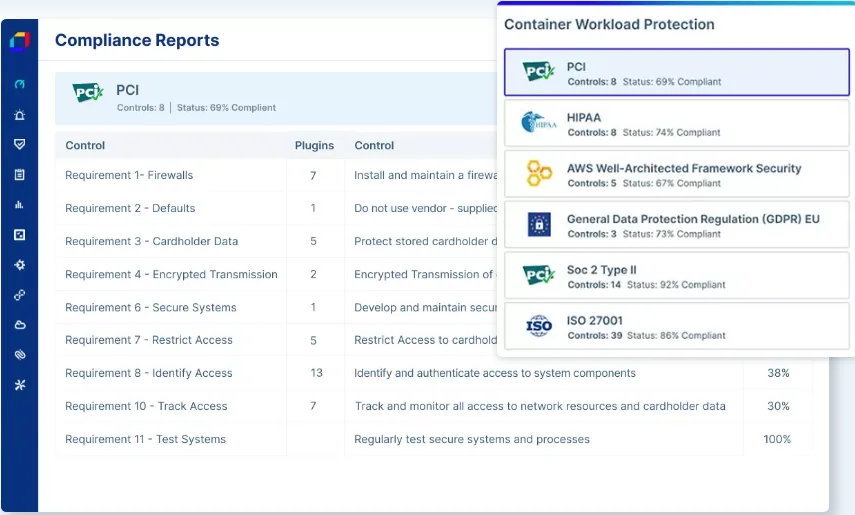
Task: Select General Data Protection Regulation (GDPR) EU
Action: (x=677, y=225)
